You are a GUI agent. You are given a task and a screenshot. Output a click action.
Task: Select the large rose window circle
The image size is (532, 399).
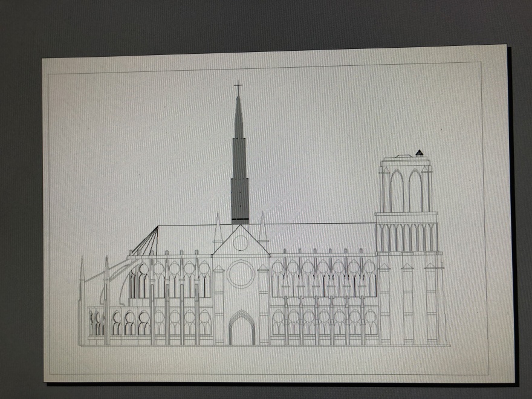(x=241, y=274)
